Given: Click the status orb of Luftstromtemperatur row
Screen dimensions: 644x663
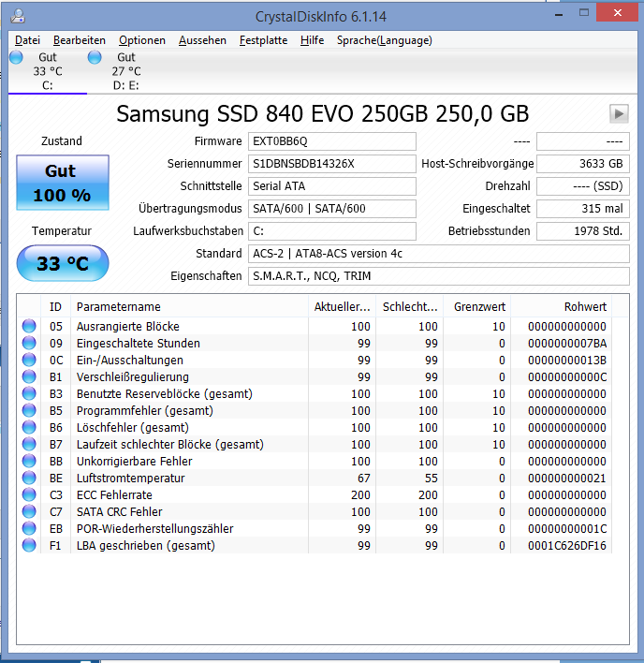Looking at the screenshot, I should click(29, 478).
